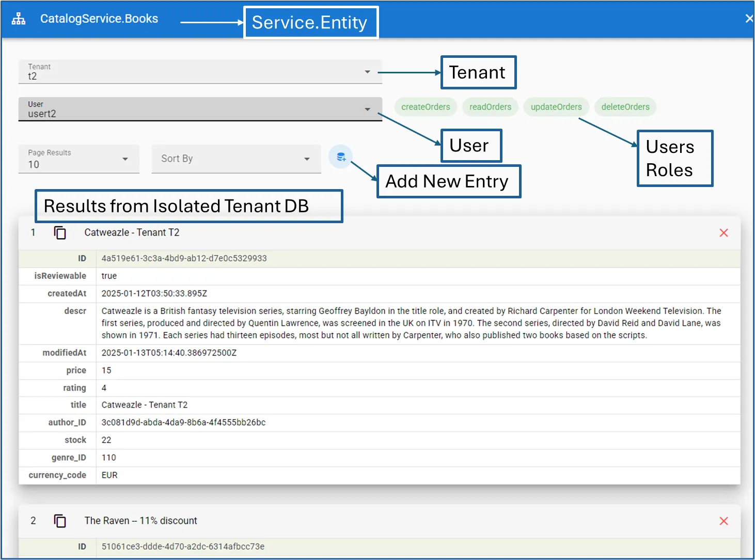Copy the Catweazle - Tenant T2 entry
The width and height of the screenshot is (755, 560).
tap(60, 233)
